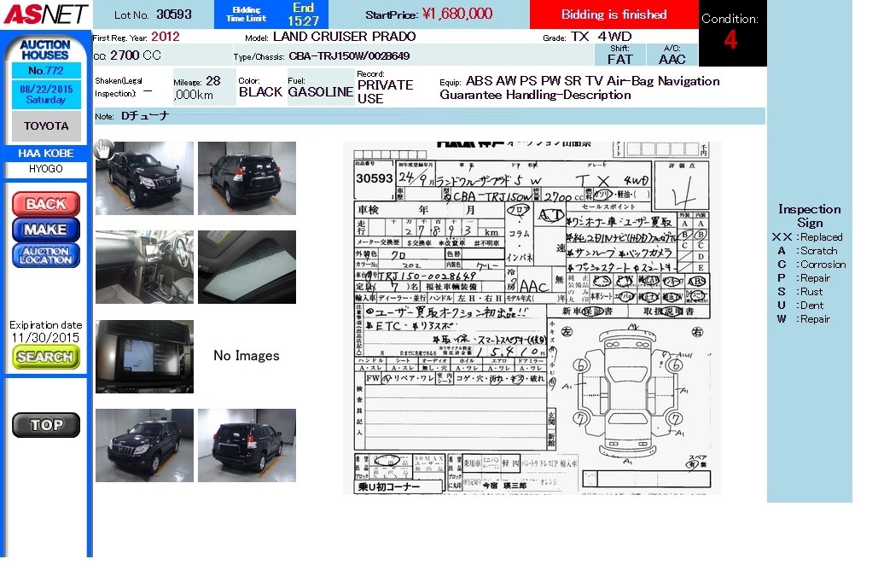878x588 pixels.
Task: Enlarge the auction inspection sheet image
Action: [532, 317]
